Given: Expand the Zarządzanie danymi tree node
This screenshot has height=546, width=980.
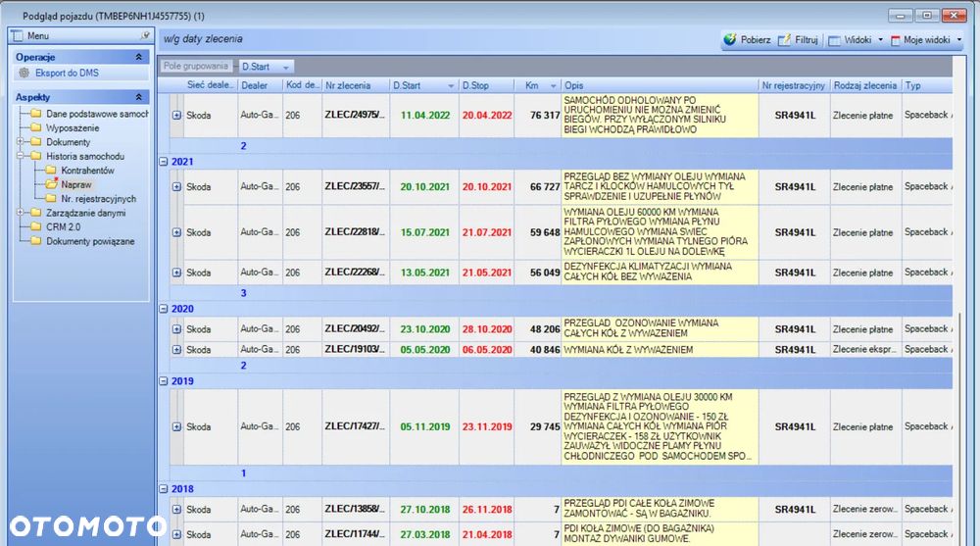Looking at the screenshot, I should [x=20, y=213].
